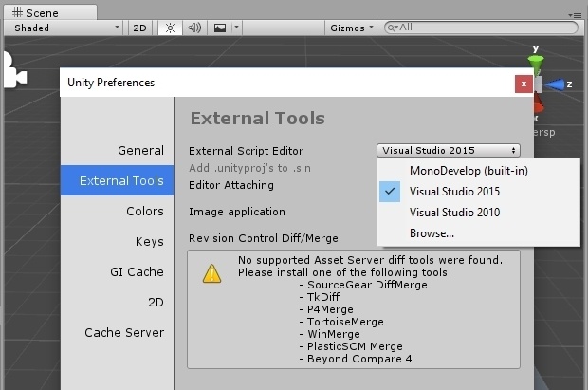The image size is (588, 390).
Task: Open Shaded draw mode dropdown
Action: (x=65, y=28)
